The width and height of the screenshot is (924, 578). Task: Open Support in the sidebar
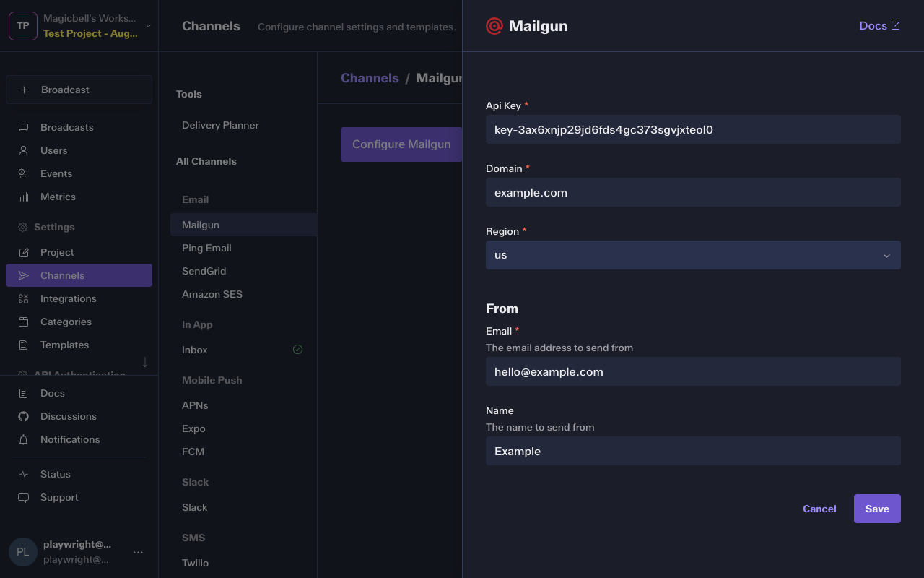point(79,497)
